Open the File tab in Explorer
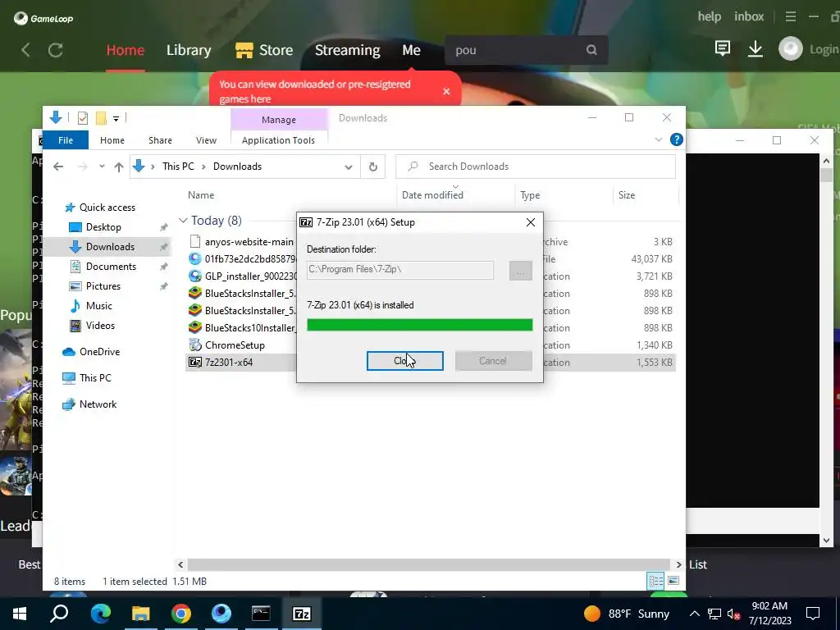Image resolution: width=840 pixels, height=630 pixels. click(x=66, y=140)
